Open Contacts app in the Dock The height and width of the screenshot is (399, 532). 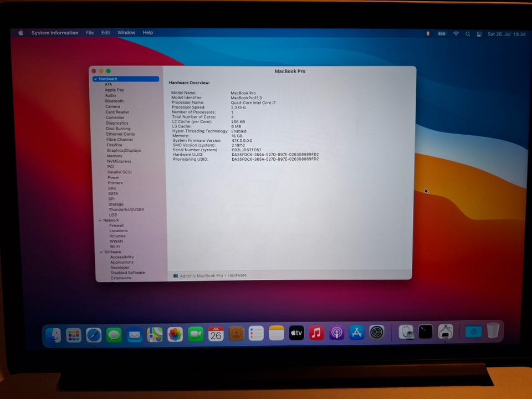click(x=236, y=334)
